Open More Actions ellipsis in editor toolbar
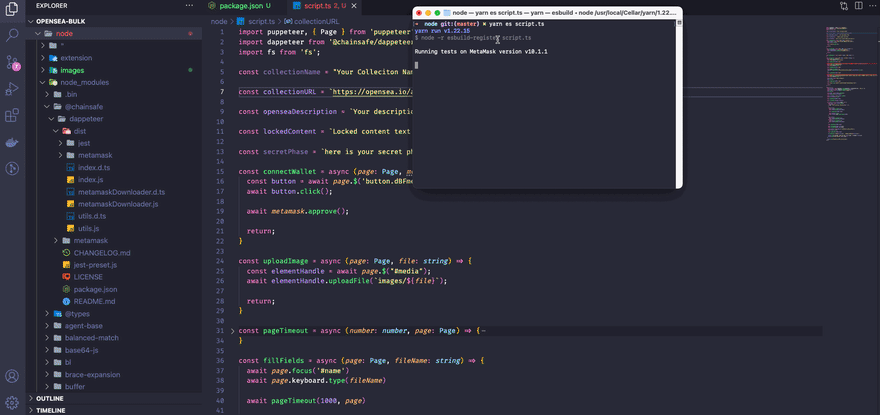 [x=872, y=6]
